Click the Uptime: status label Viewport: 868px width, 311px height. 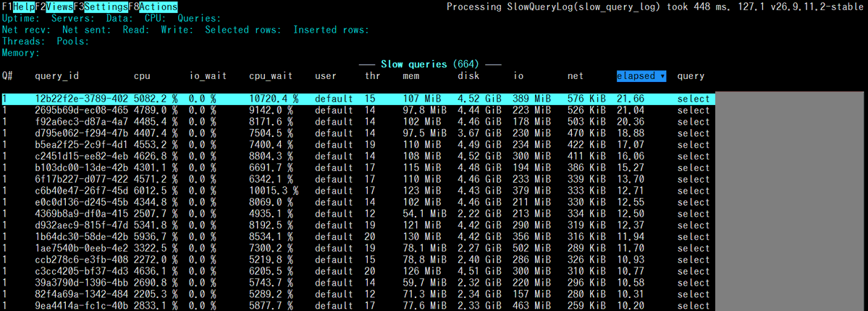21,18
